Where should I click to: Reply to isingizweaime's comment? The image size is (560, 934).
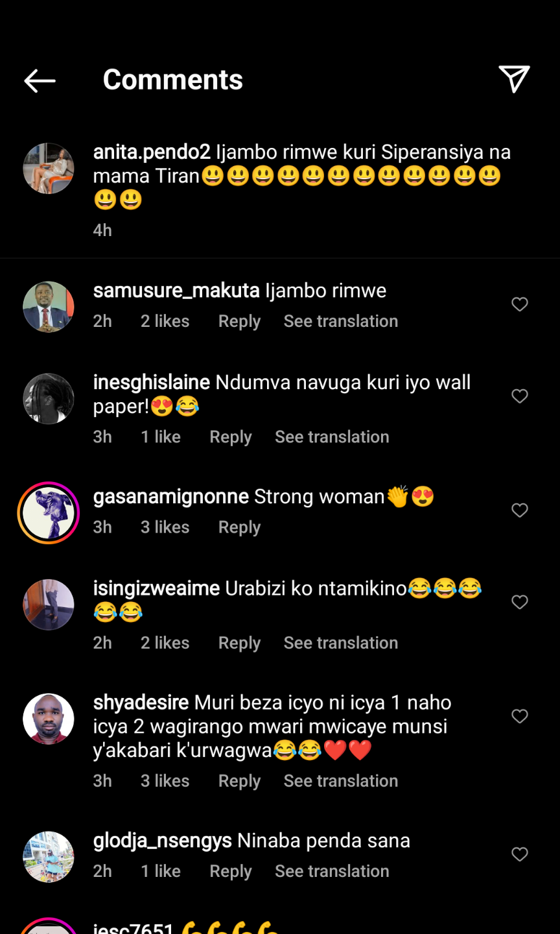pyautogui.click(x=239, y=643)
